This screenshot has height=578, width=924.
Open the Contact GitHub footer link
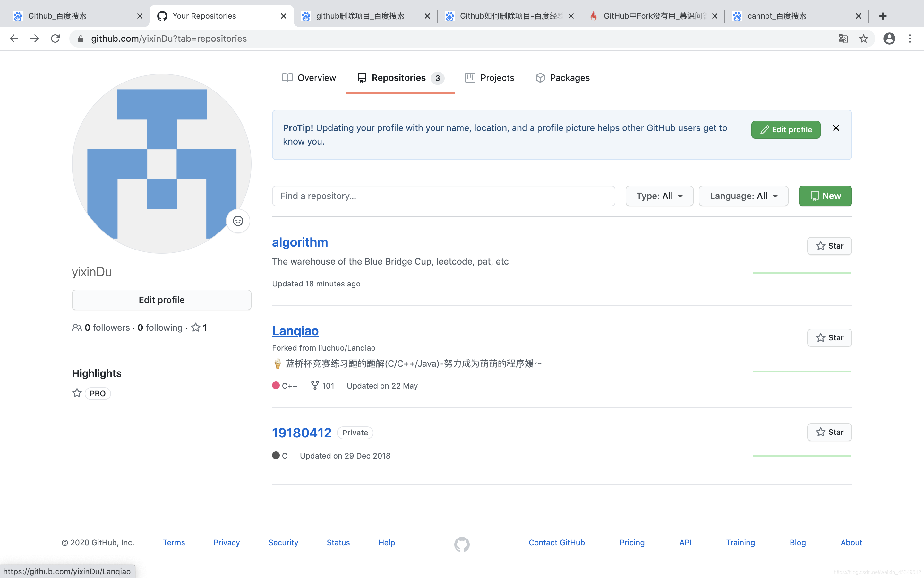click(557, 542)
